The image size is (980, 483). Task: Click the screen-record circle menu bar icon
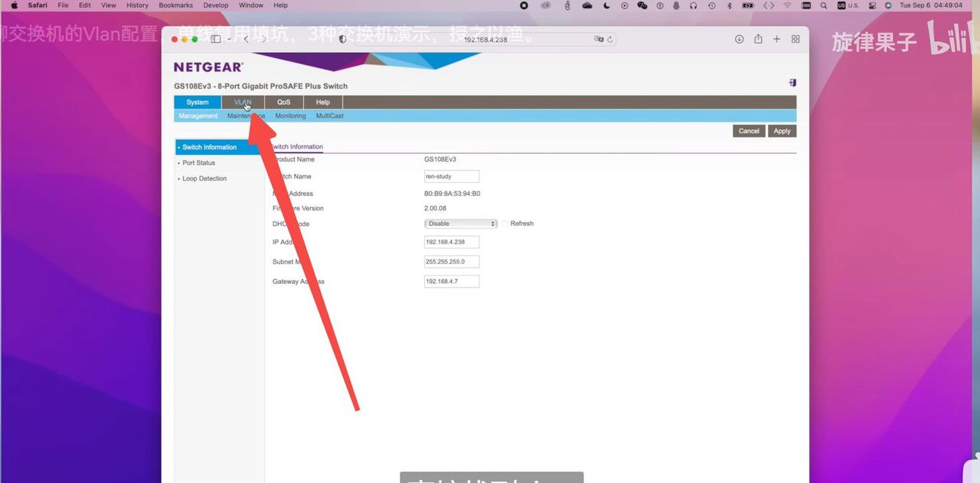coord(524,5)
